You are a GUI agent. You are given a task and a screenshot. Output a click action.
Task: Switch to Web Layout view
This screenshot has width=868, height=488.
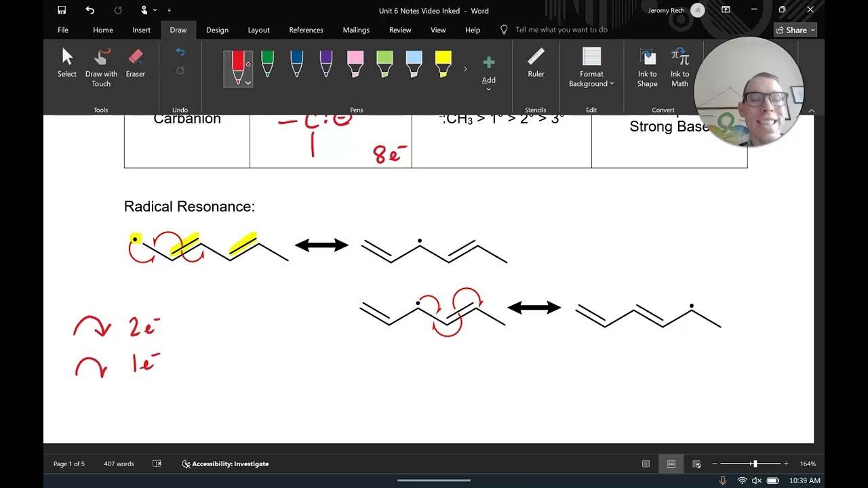(696, 464)
